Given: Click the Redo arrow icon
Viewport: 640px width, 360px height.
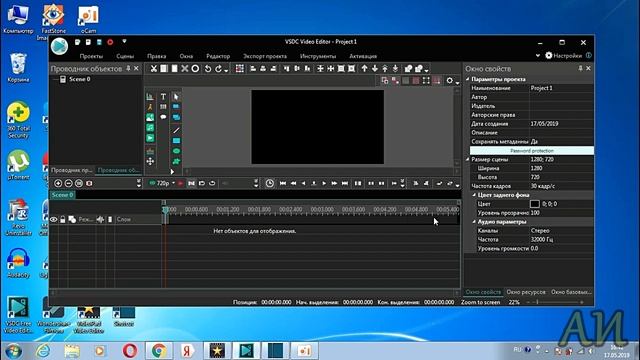Looking at the screenshot, I should (x=218, y=69).
